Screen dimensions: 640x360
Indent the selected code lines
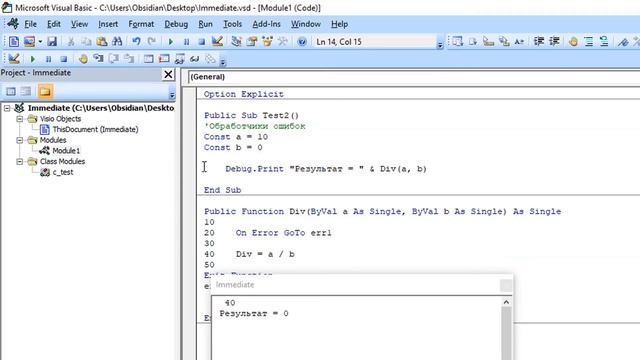point(539,42)
